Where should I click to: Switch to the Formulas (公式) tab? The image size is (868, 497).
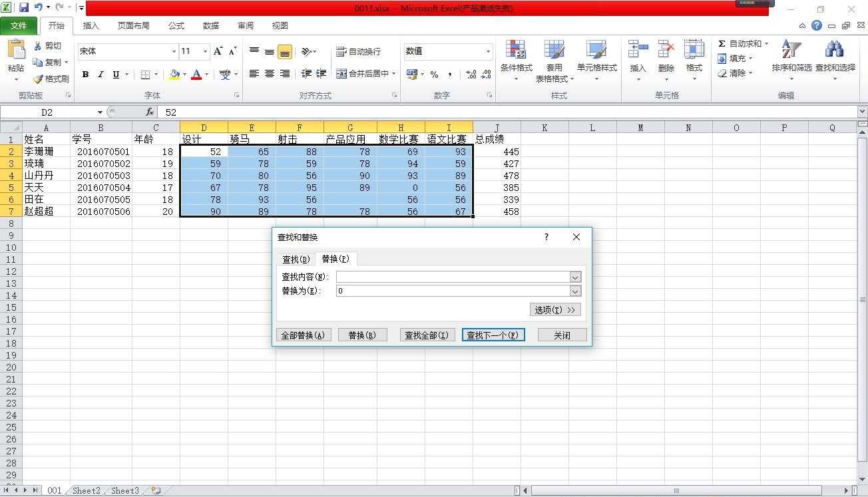176,26
